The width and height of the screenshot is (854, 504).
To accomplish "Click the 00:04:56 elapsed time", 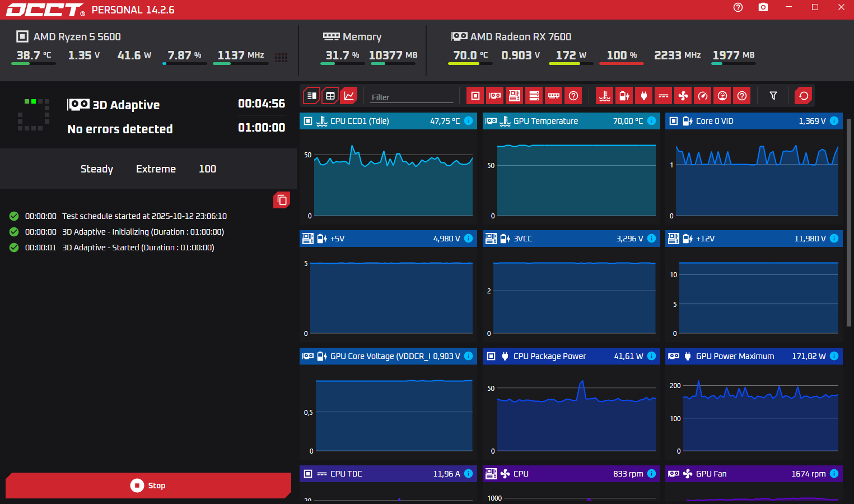I will coord(262,104).
